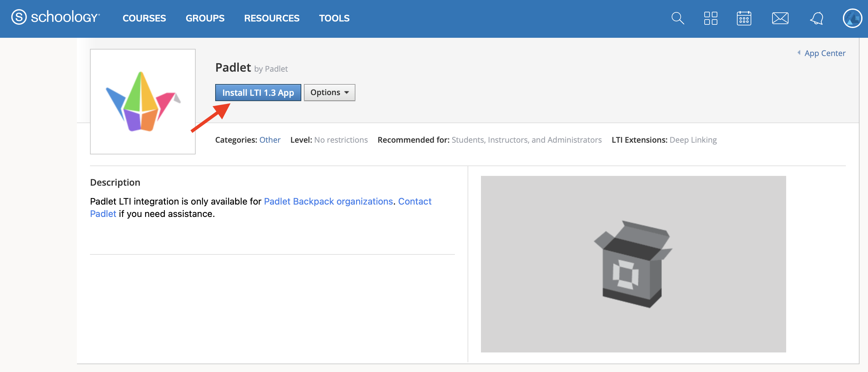Image resolution: width=868 pixels, height=372 pixels.
Task: Click Install LTI 1.3 App button
Action: pyautogui.click(x=258, y=93)
